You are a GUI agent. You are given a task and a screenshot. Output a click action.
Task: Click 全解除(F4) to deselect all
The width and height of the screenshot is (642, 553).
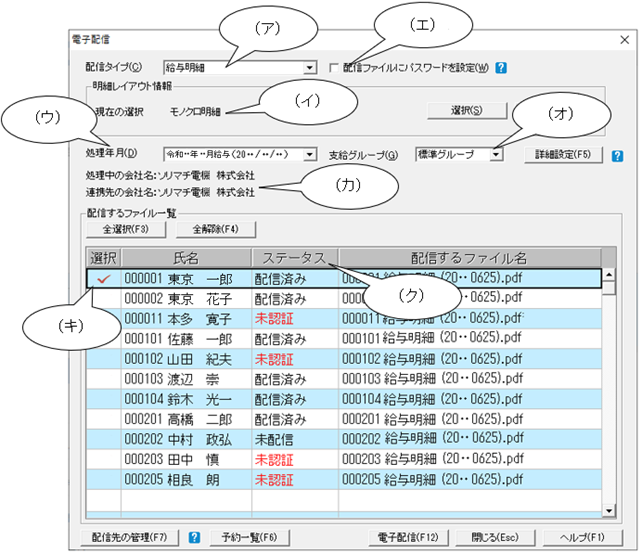point(216,229)
